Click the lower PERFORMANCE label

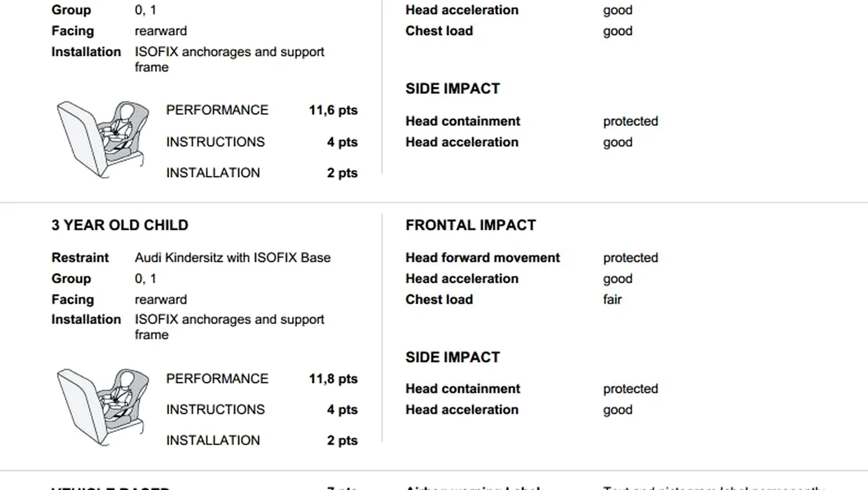point(217,379)
